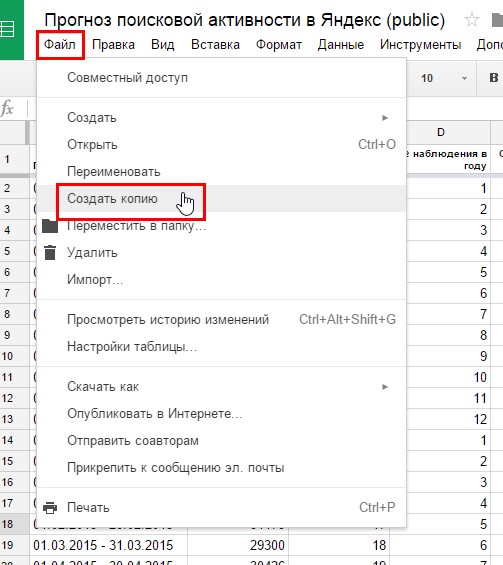
Task: Click the folder icon beside the title
Action: click(498, 20)
